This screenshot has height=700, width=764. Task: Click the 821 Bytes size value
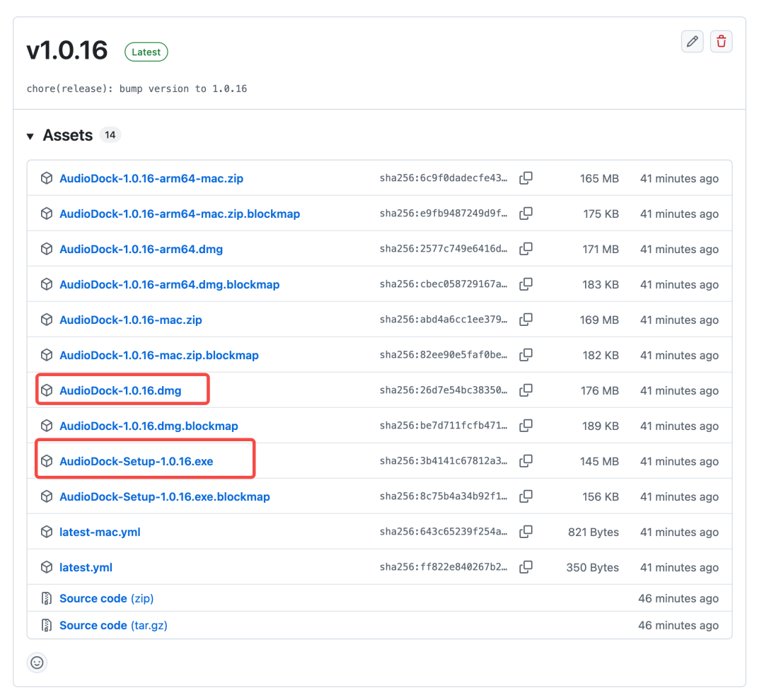tap(594, 532)
